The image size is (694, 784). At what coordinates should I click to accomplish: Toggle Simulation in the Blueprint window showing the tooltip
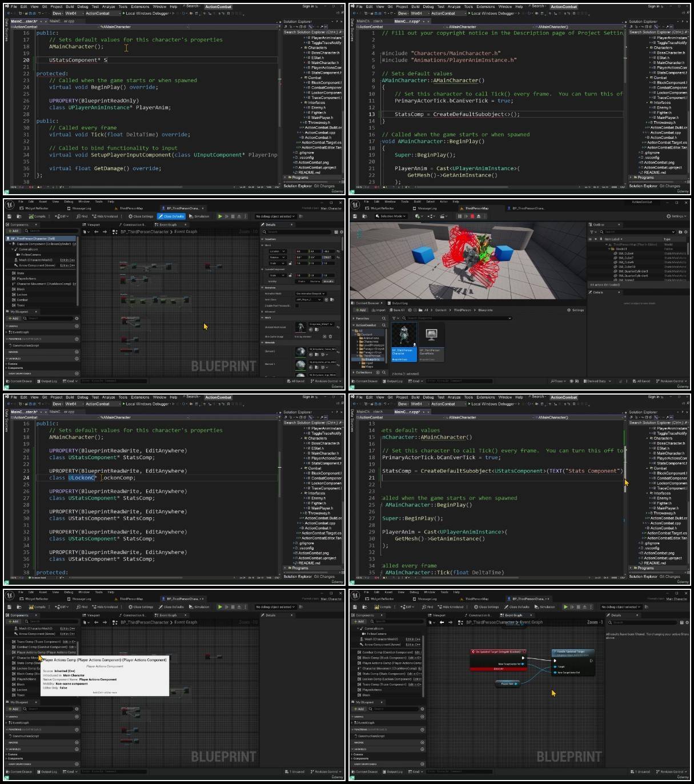pos(199,607)
